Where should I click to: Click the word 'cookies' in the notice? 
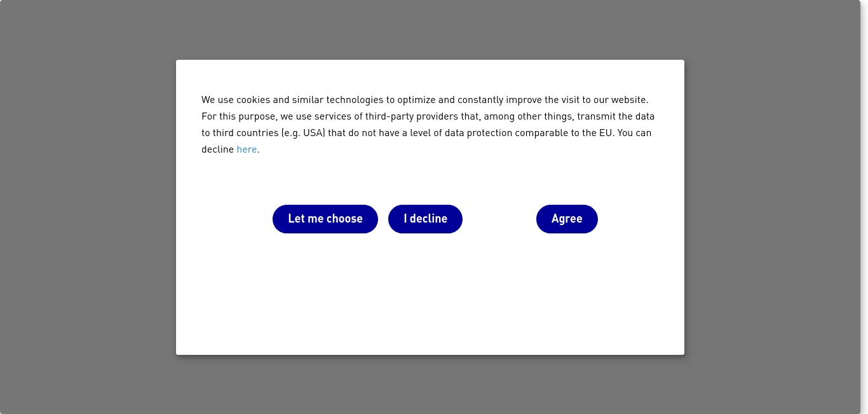coord(253,100)
